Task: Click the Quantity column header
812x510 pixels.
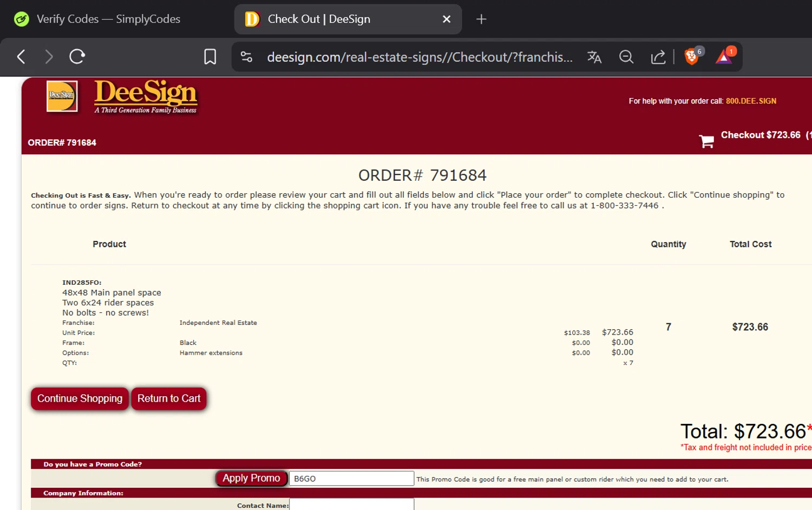Action: [669, 244]
